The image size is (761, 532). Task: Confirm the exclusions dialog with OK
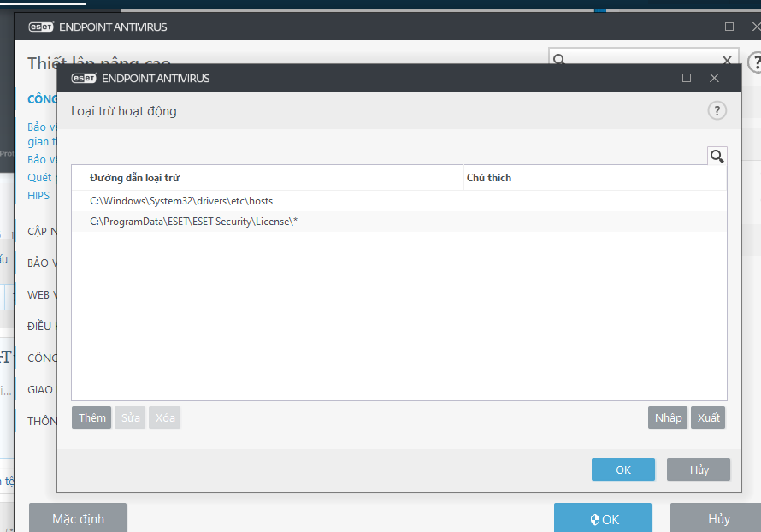623,470
